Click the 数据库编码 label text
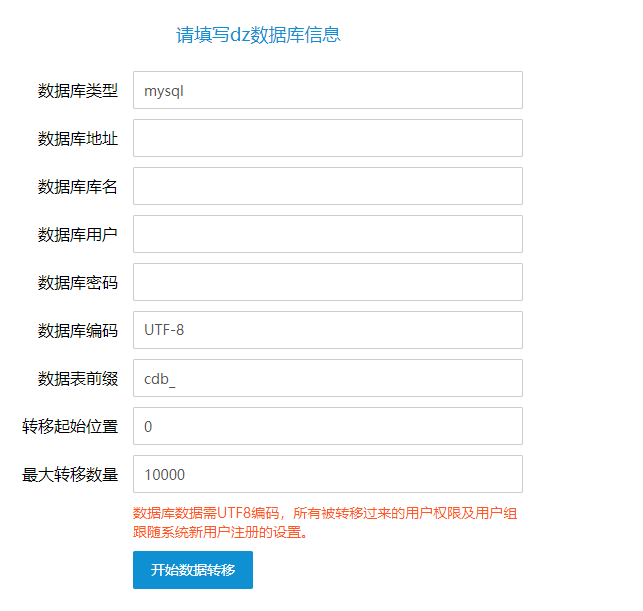643x611 pixels. (78, 331)
